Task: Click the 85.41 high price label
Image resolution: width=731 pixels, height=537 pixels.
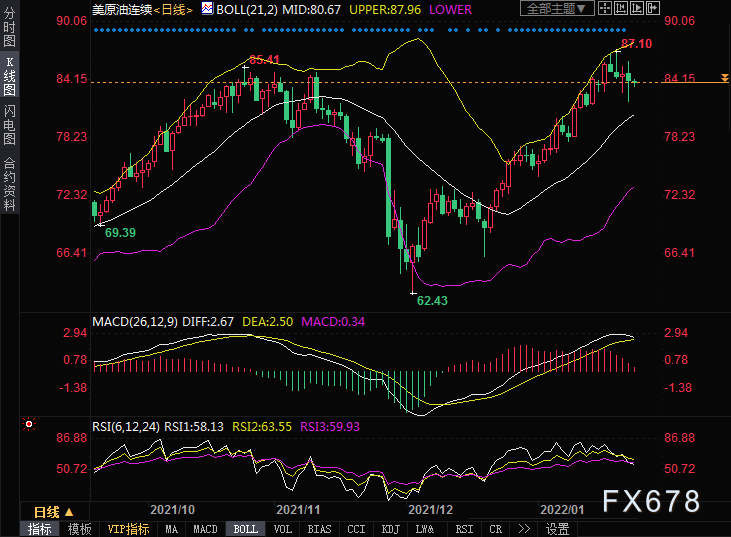Action: point(264,60)
